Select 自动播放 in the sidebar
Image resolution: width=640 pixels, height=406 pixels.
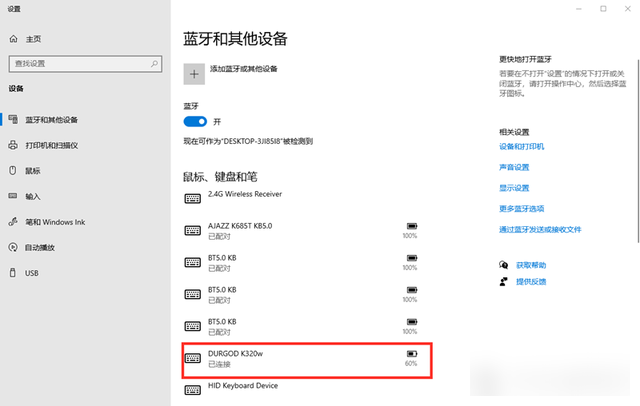click(x=40, y=248)
